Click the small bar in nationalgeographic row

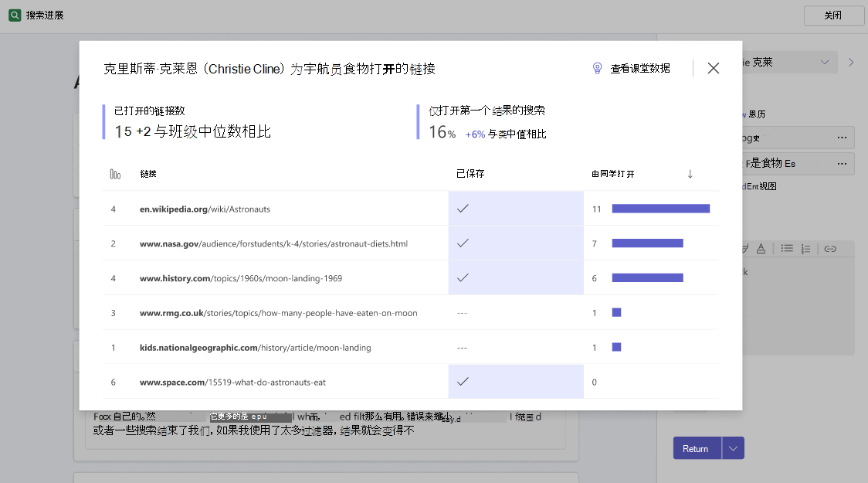(616, 347)
